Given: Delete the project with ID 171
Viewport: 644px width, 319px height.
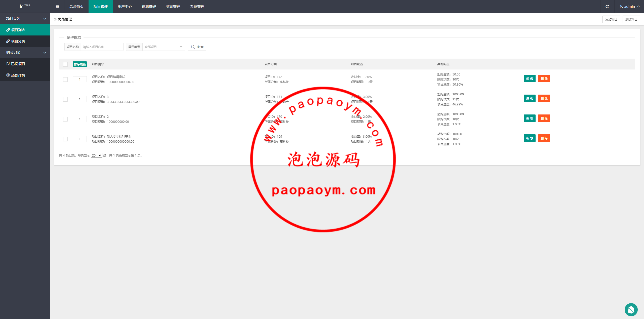Looking at the screenshot, I should pos(544,99).
